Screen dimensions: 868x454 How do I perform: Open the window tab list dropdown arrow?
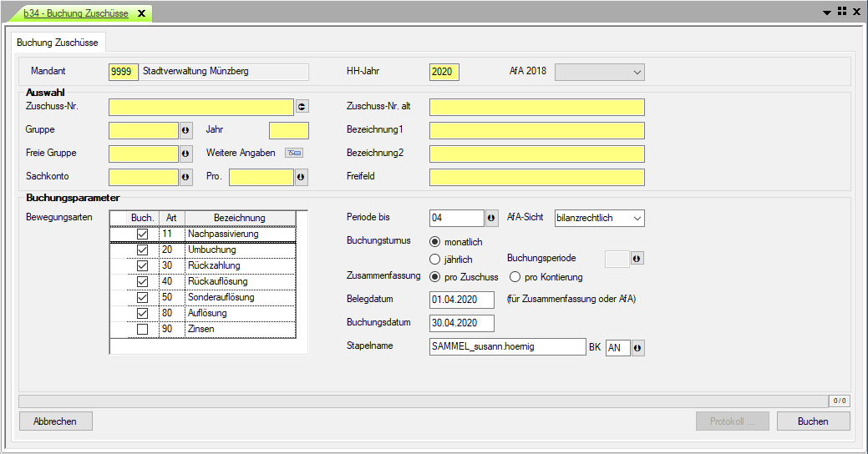827,13
